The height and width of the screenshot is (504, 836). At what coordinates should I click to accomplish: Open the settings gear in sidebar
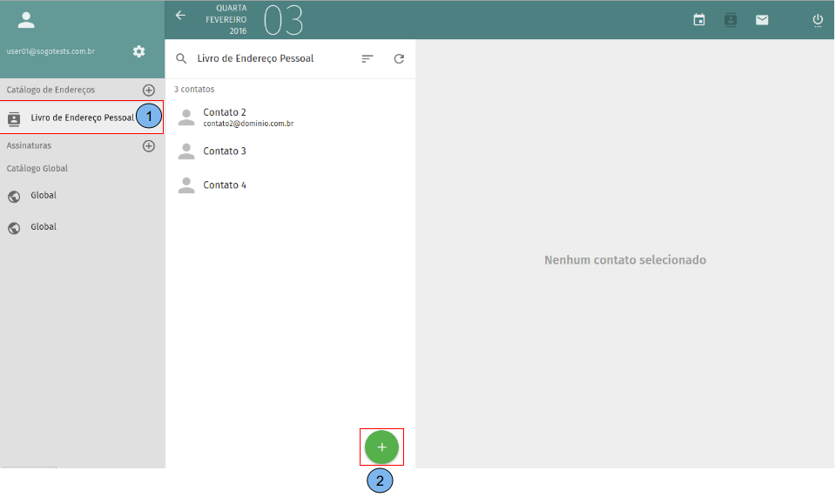coord(138,51)
